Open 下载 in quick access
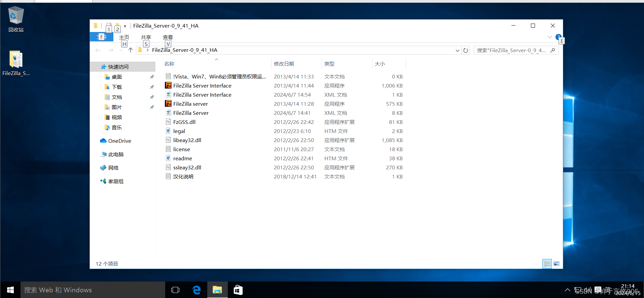The image size is (644, 298). [x=117, y=87]
